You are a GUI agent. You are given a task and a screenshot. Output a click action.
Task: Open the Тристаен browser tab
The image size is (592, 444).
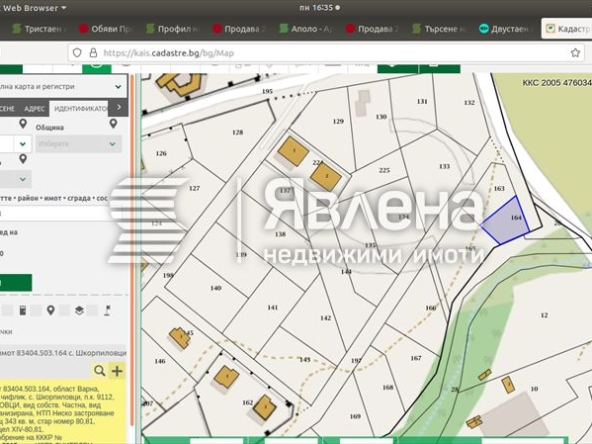click(38, 29)
